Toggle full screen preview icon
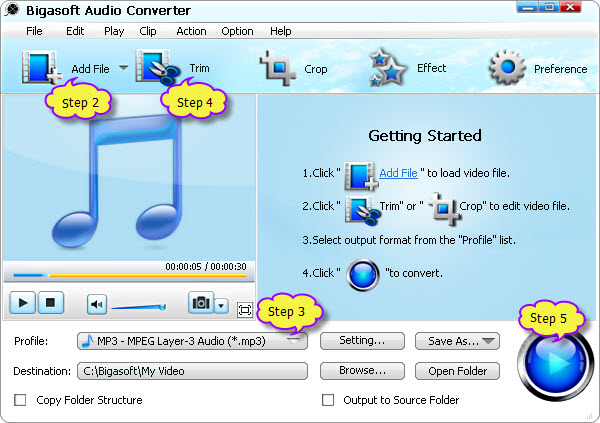The height and width of the screenshot is (423, 600). click(x=245, y=310)
